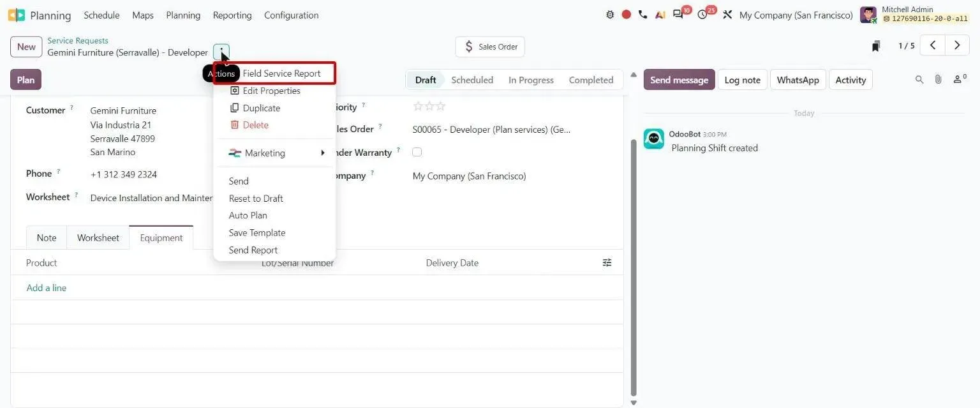Click the debug bug icon

click(610, 15)
